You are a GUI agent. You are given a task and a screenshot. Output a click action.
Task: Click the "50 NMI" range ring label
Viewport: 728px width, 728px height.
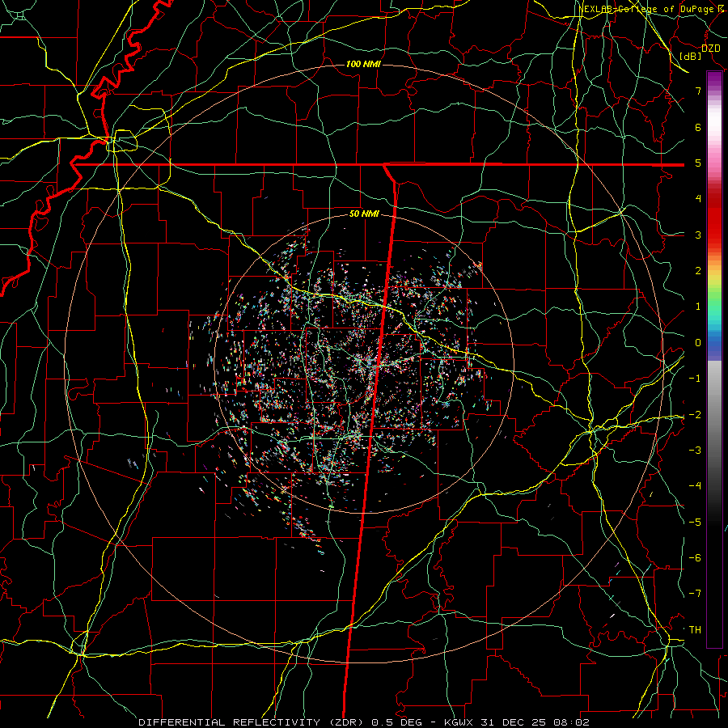(364, 214)
